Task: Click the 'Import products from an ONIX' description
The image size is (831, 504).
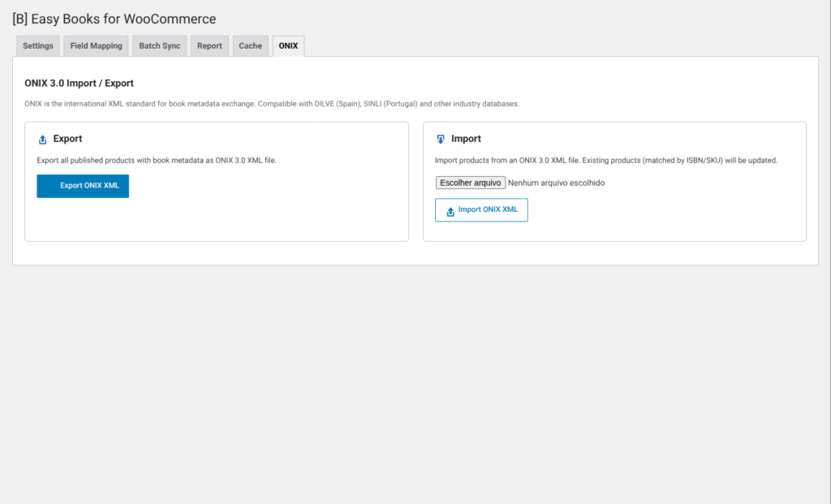Action: pos(606,160)
